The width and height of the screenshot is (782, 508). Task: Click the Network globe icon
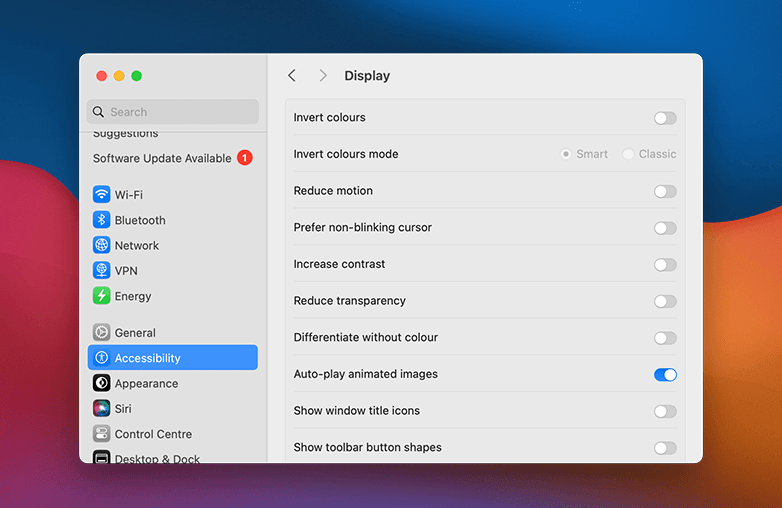click(101, 245)
